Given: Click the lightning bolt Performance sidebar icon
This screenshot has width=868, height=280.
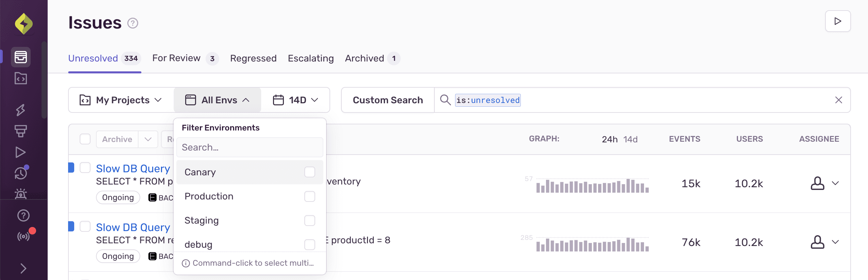Looking at the screenshot, I should click(21, 110).
